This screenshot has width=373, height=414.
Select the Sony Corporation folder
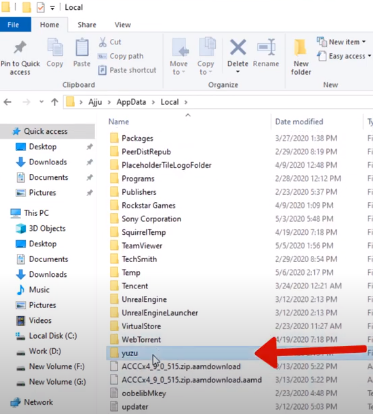pyautogui.click(x=151, y=219)
